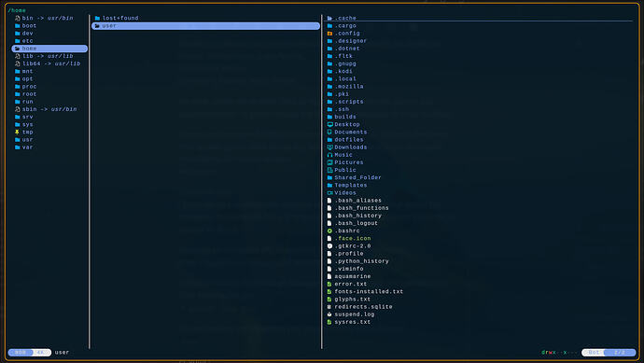644x363 pixels.
Task: Click the open-folder icon on the home row
Action: click(17, 49)
